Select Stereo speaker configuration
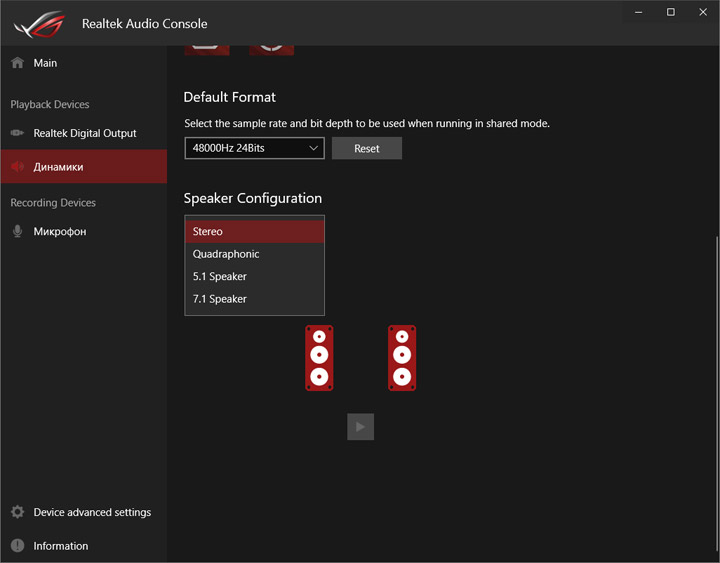720x563 pixels. (x=254, y=231)
